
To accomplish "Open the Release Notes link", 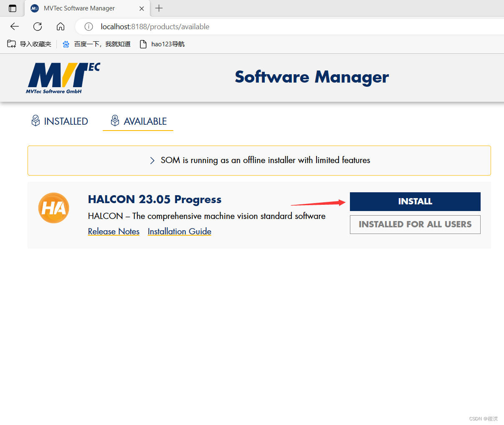I will click(x=114, y=231).
